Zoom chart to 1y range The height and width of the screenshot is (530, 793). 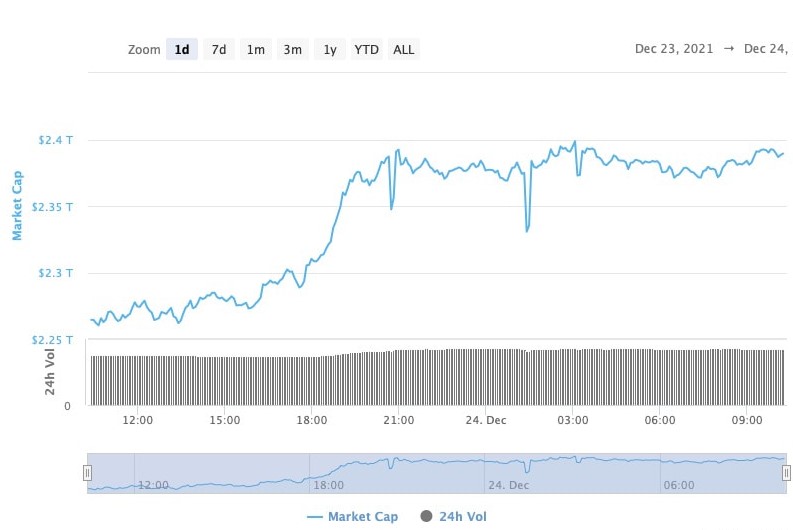click(x=329, y=50)
